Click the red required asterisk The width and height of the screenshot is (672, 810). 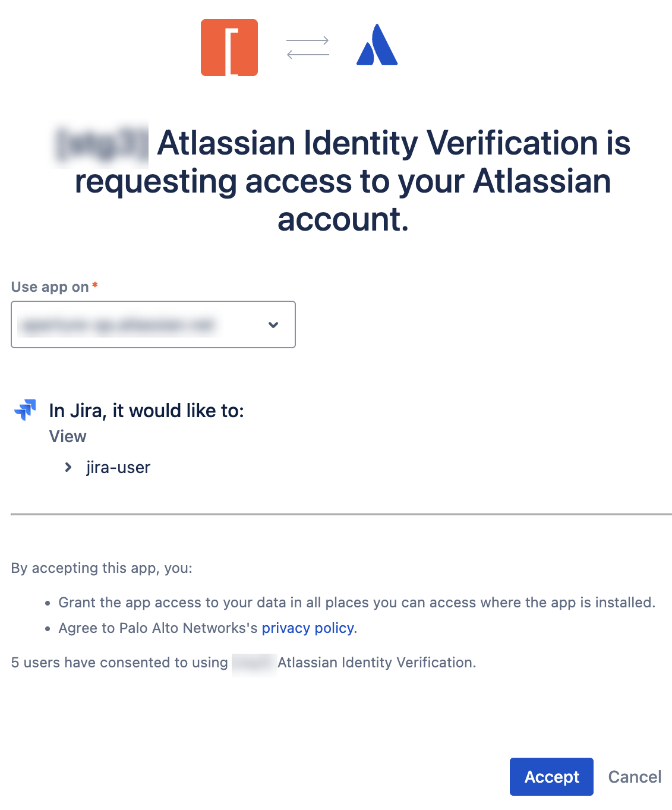coord(95,286)
